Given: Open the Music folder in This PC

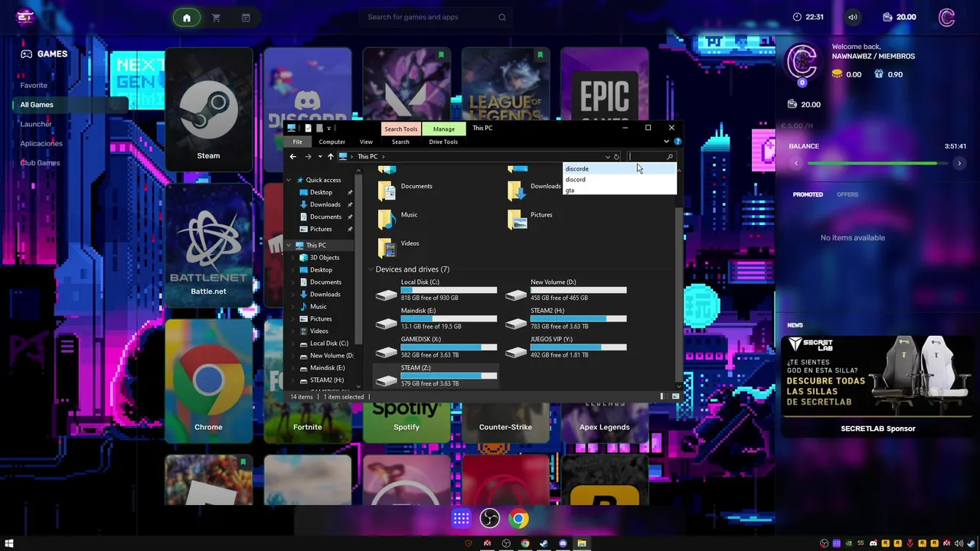Looking at the screenshot, I should point(398,219).
